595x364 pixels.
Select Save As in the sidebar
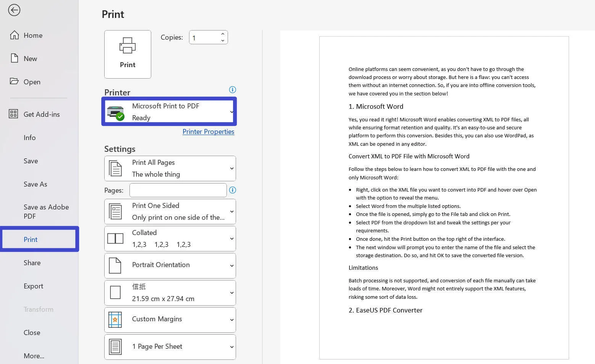point(35,184)
